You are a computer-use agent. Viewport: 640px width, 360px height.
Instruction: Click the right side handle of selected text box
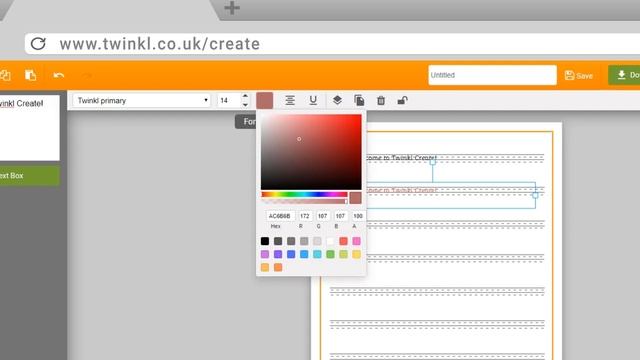pos(535,195)
